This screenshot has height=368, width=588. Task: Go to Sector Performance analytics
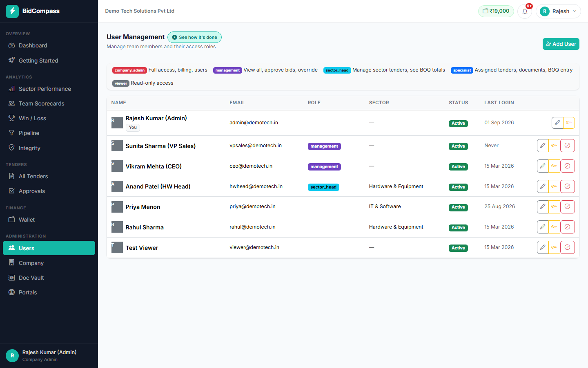[x=49, y=89]
